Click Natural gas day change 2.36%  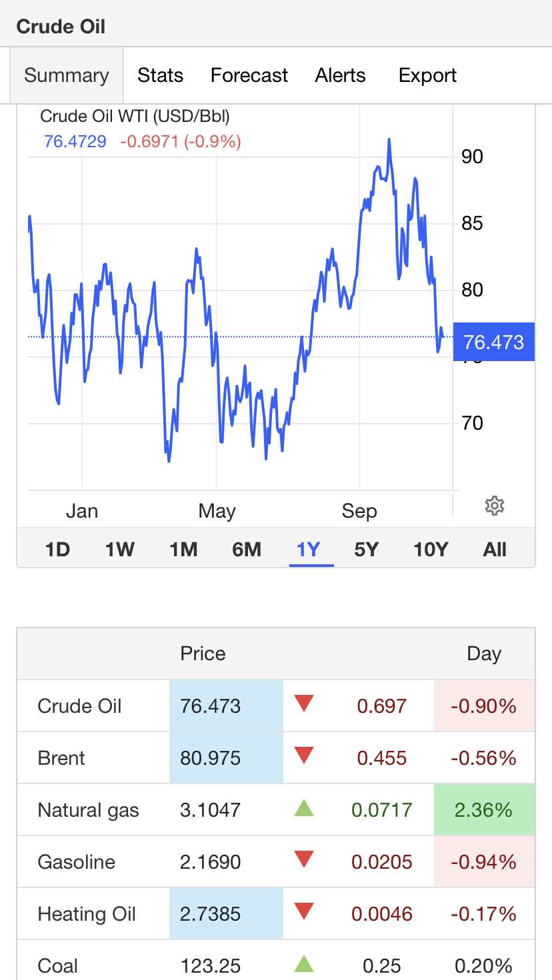coord(484,810)
